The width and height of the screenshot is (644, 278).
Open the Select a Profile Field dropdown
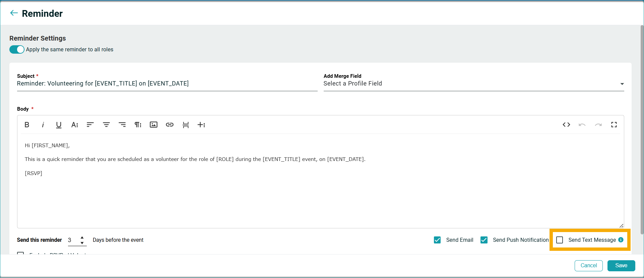click(474, 84)
